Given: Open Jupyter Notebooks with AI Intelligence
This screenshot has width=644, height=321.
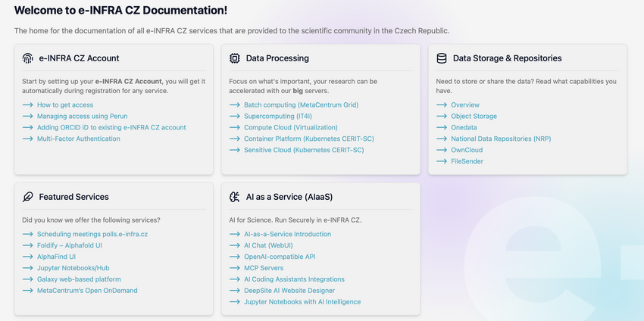Looking at the screenshot, I should [x=302, y=302].
